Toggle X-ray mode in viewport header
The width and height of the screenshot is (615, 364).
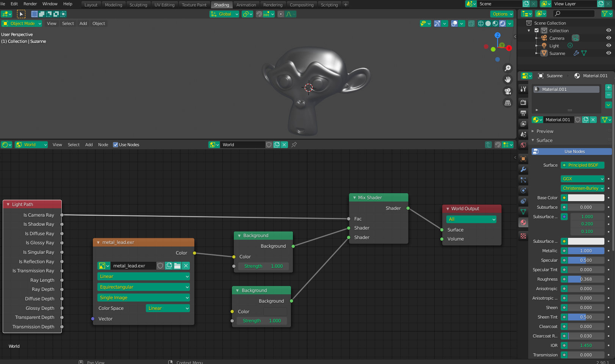coord(471,23)
